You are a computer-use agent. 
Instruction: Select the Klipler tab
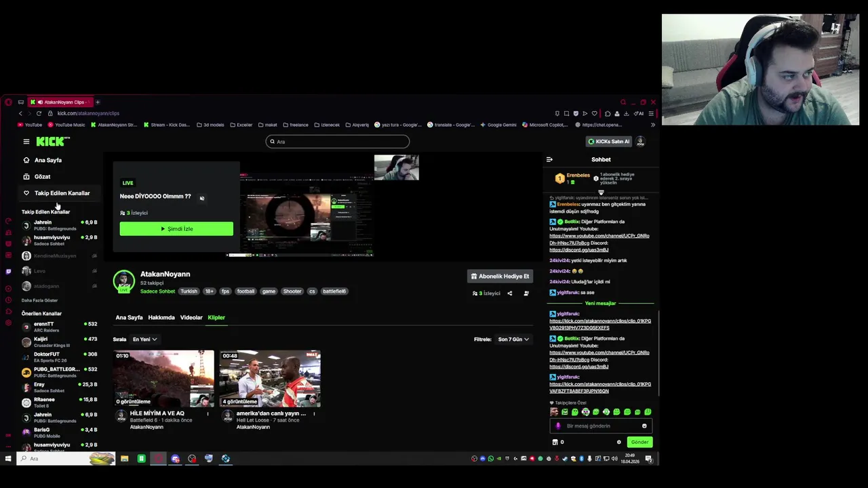pos(216,318)
